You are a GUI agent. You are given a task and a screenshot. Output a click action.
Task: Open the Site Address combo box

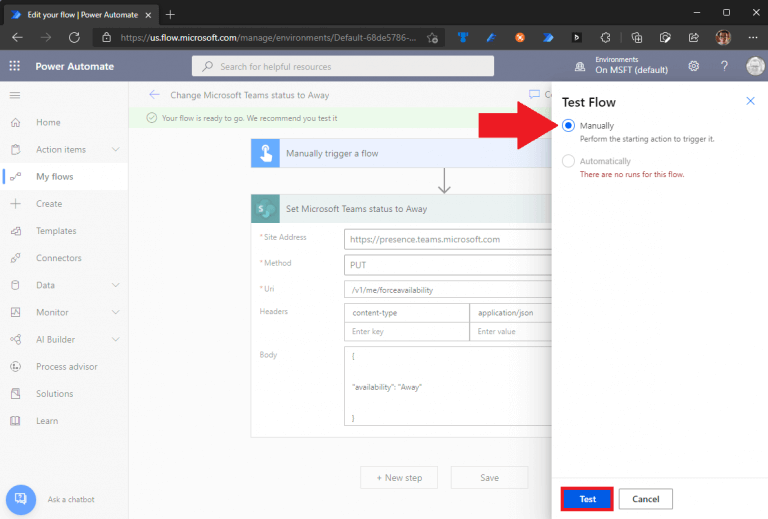[x=448, y=239]
